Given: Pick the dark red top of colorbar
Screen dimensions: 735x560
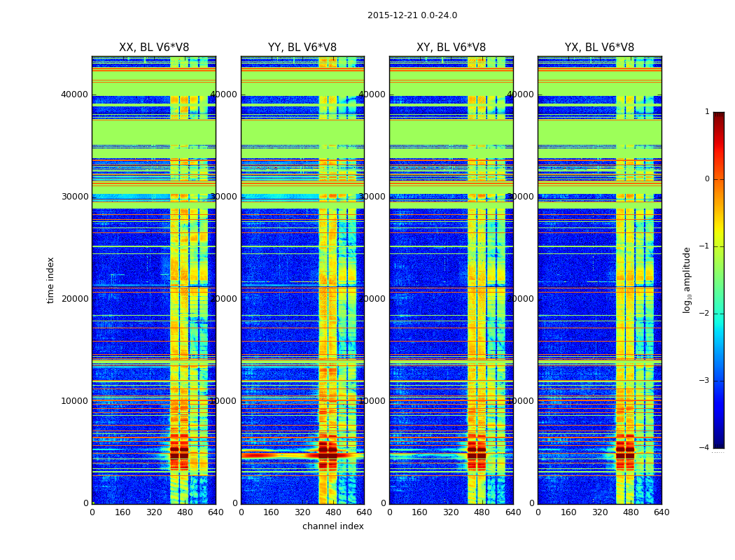Looking at the screenshot, I should (x=719, y=116).
